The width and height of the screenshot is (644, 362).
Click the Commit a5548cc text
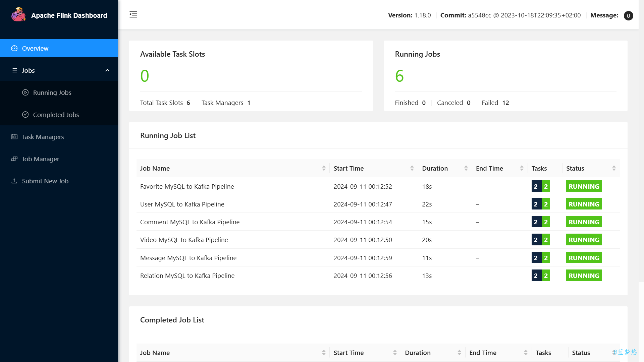510,15
